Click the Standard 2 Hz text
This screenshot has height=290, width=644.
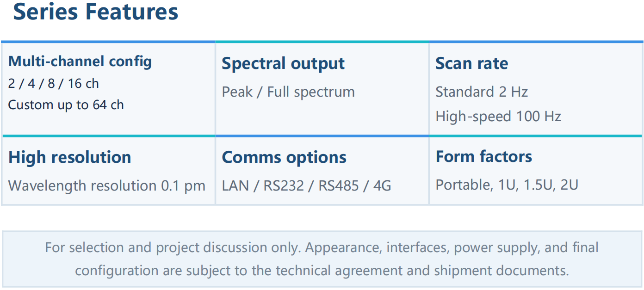click(481, 92)
